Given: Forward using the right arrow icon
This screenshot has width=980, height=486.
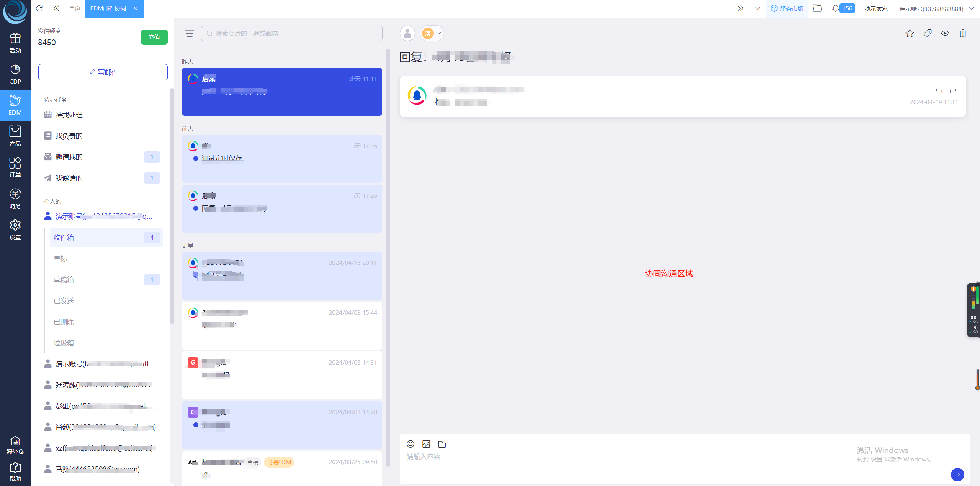Looking at the screenshot, I should 953,90.
